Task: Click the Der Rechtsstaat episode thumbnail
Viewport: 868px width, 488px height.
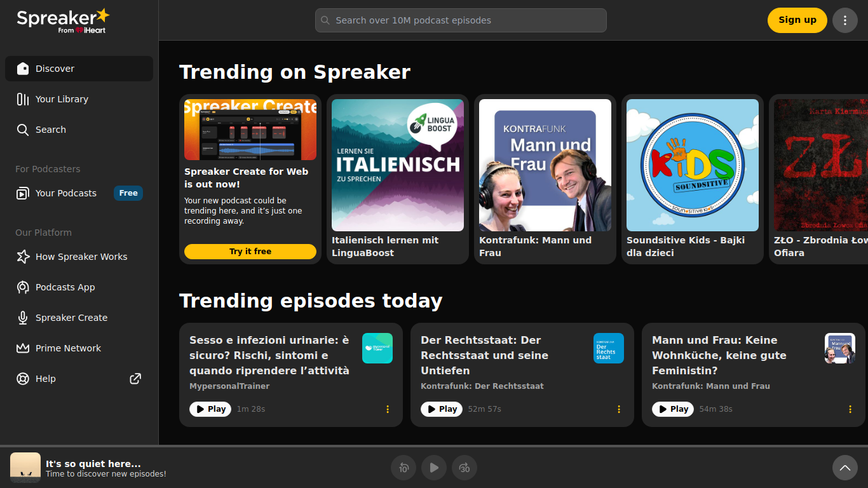Action: 609,348
